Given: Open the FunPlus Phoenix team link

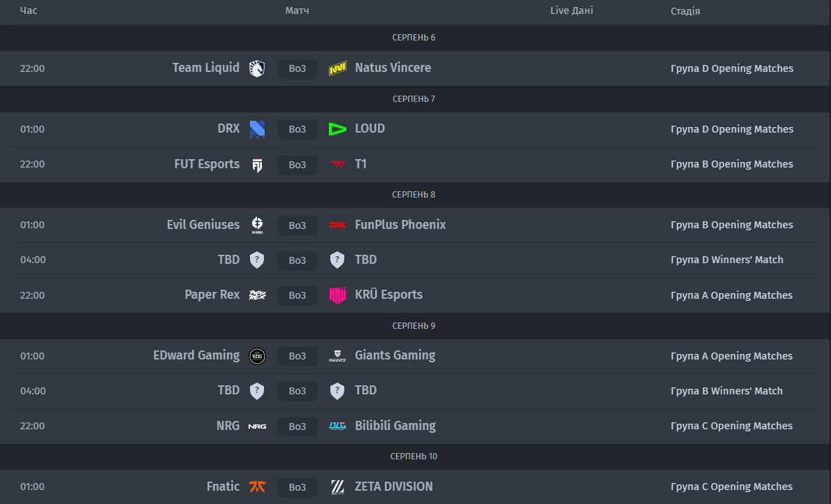Looking at the screenshot, I should [x=400, y=225].
